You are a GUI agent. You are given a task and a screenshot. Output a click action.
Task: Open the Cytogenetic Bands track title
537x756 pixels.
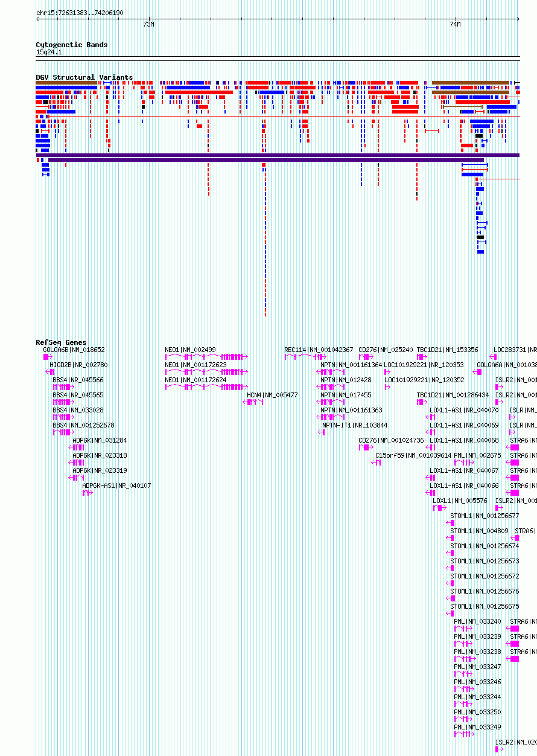click(72, 45)
